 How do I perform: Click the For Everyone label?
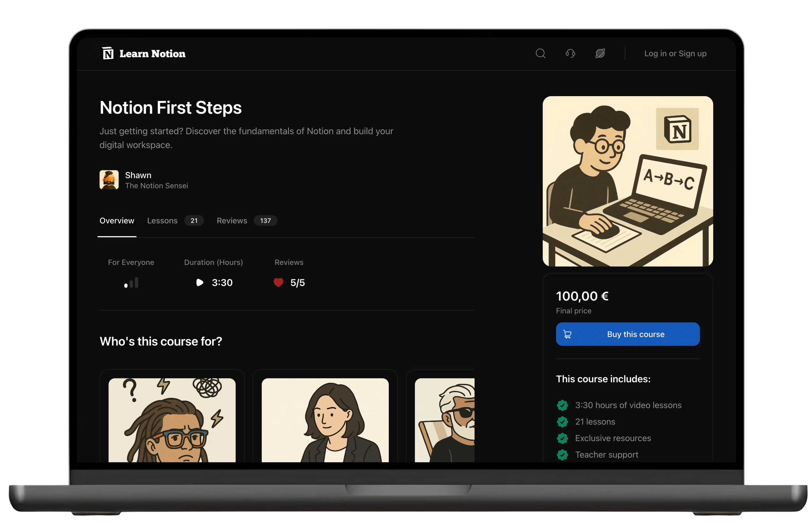(131, 263)
